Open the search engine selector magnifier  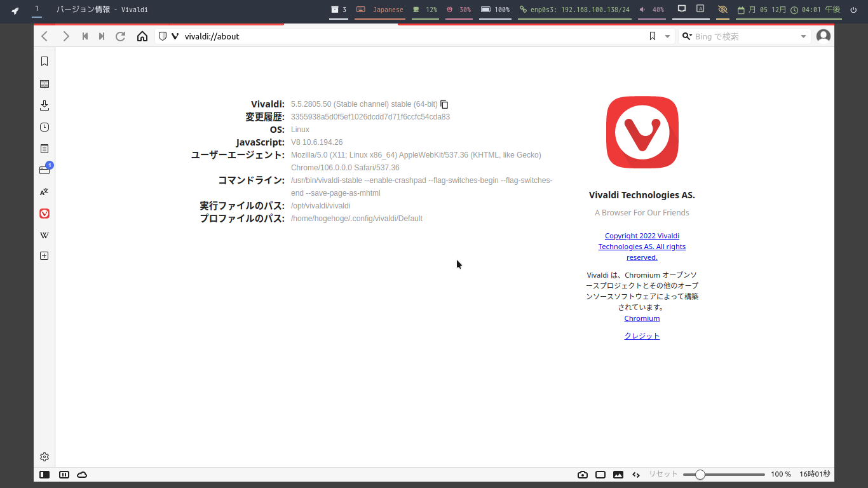click(x=687, y=36)
